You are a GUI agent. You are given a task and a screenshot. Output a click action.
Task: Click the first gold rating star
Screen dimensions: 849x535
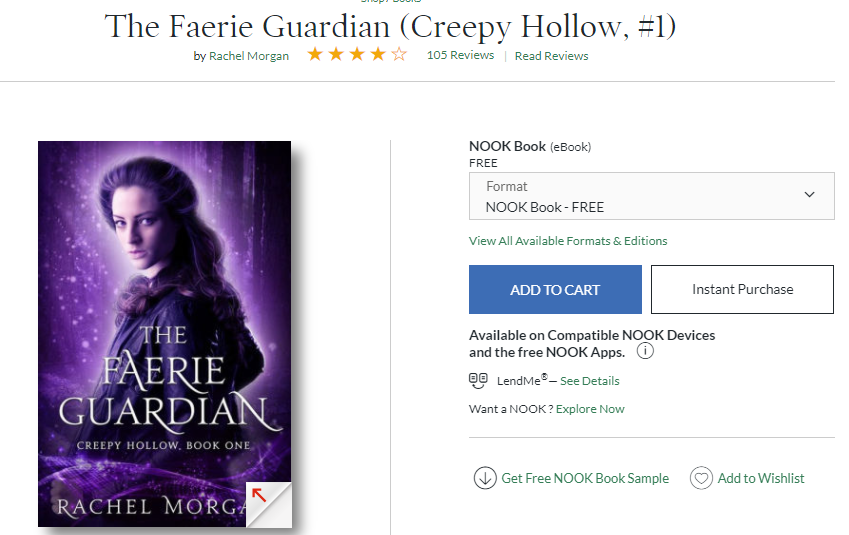pos(315,54)
